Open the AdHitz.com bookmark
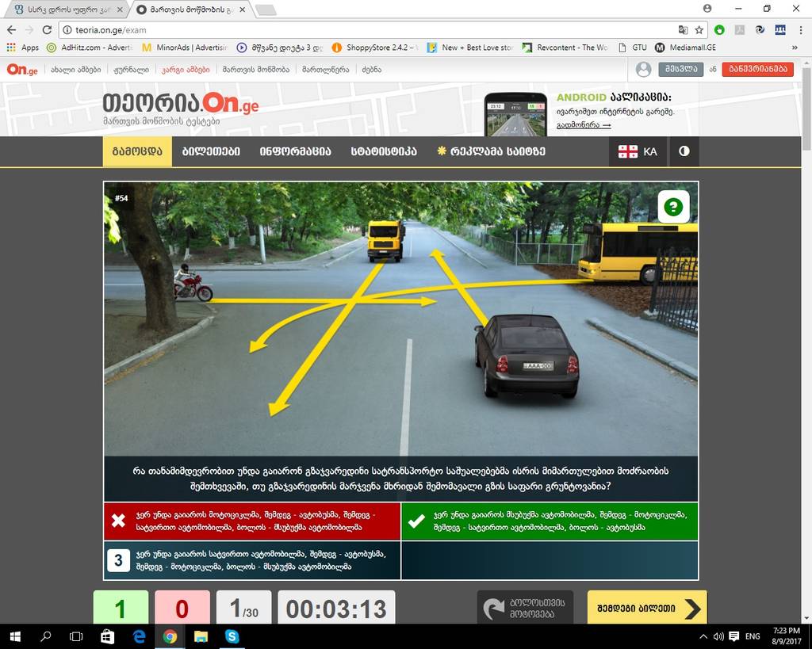The height and width of the screenshot is (649, 812). pyautogui.click(x=90, y=48)
